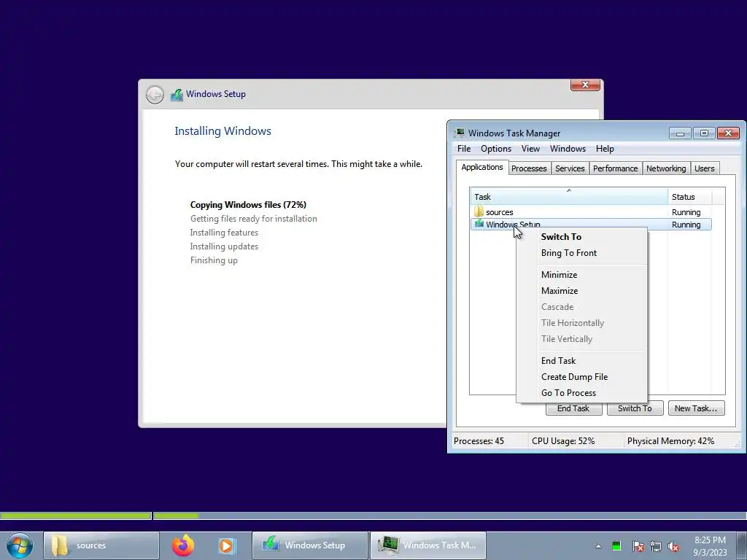Click the Switch To button below list
747x560 pixels.
635,408
